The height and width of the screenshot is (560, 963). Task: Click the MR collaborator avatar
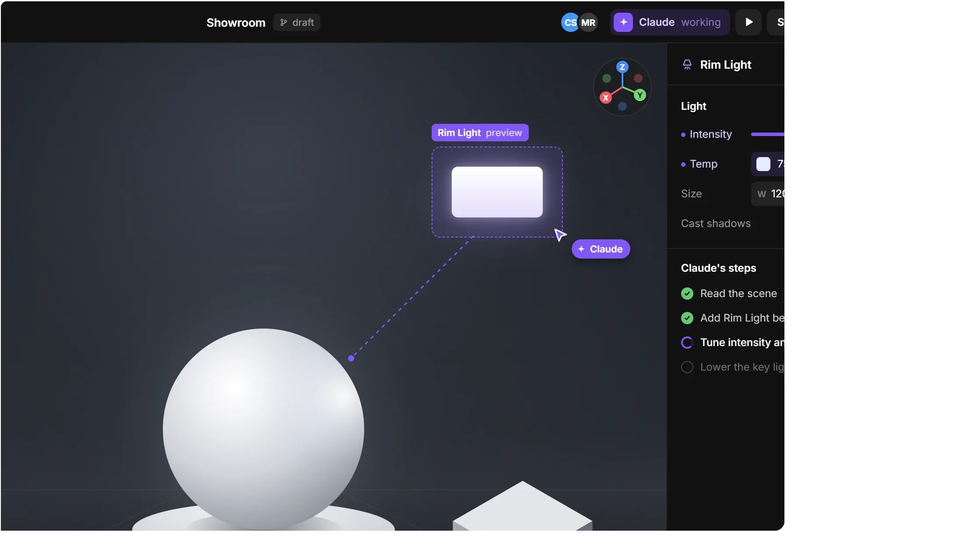(588, 22)
